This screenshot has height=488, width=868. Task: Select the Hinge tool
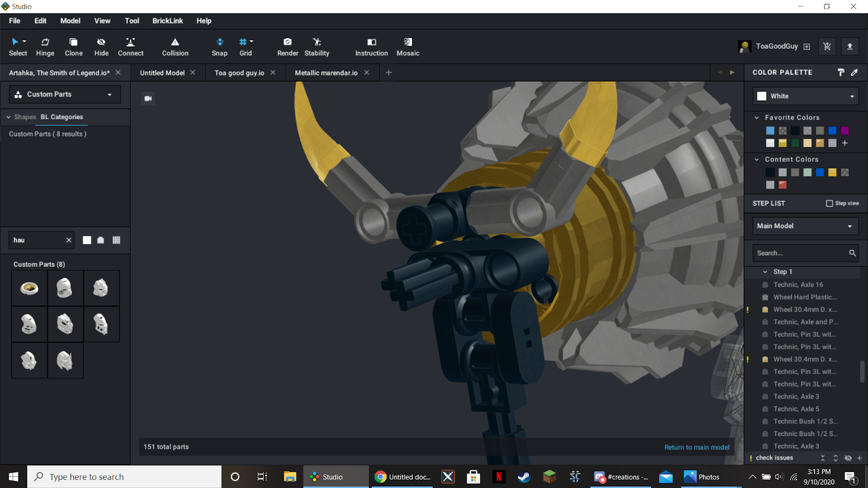45,47
